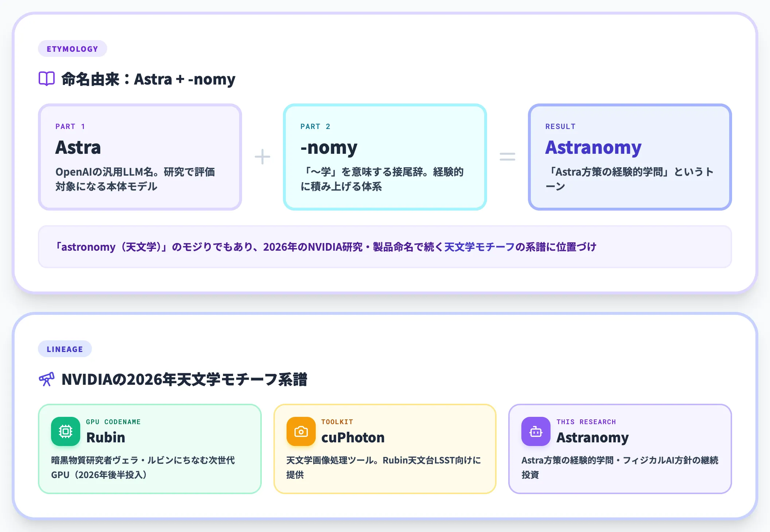Screen dimensions: 770x532
Task: Click the NVIDIAの2026年天文学モチーフ系譜 heading
Action: (184, 379)
